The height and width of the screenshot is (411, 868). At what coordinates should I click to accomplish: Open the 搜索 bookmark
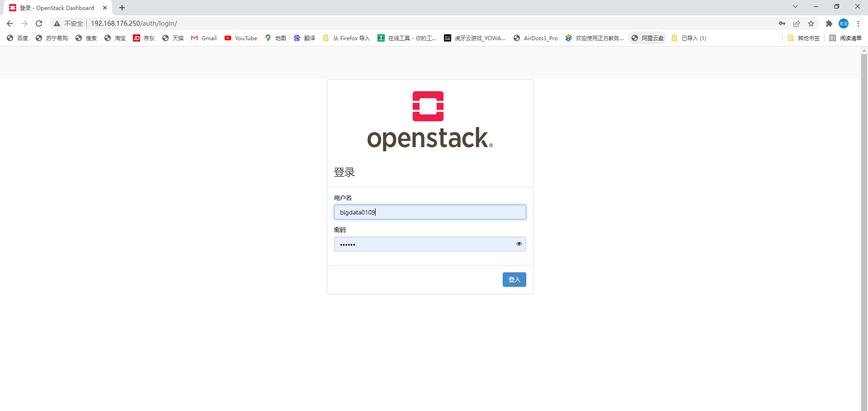86,38
